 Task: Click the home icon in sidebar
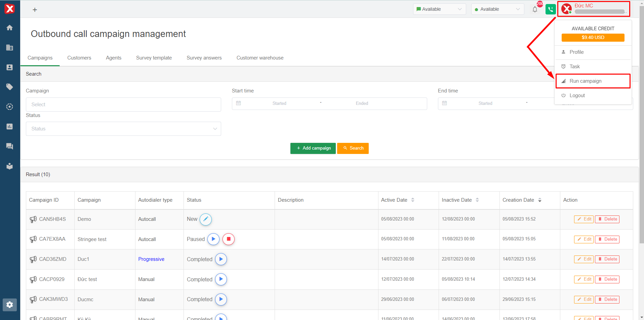(x=10, y=28)
